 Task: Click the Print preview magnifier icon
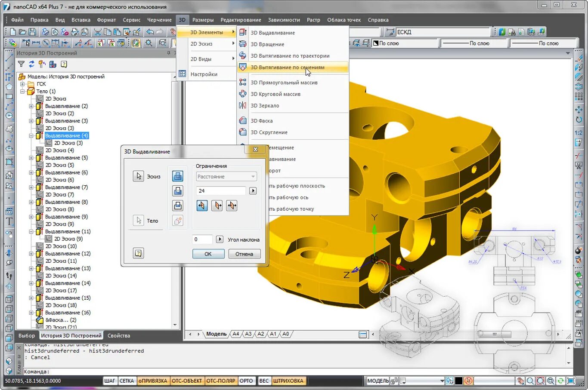point(55,32)
